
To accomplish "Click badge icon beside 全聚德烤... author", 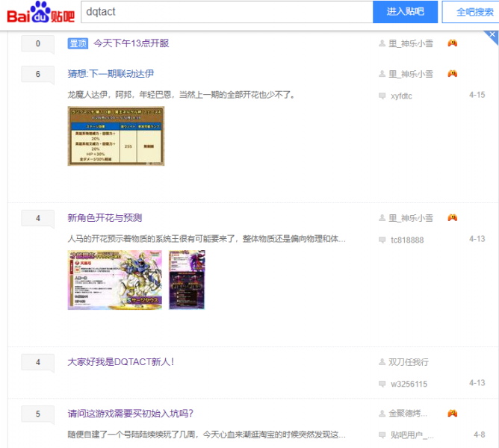I will click(453, 414).
